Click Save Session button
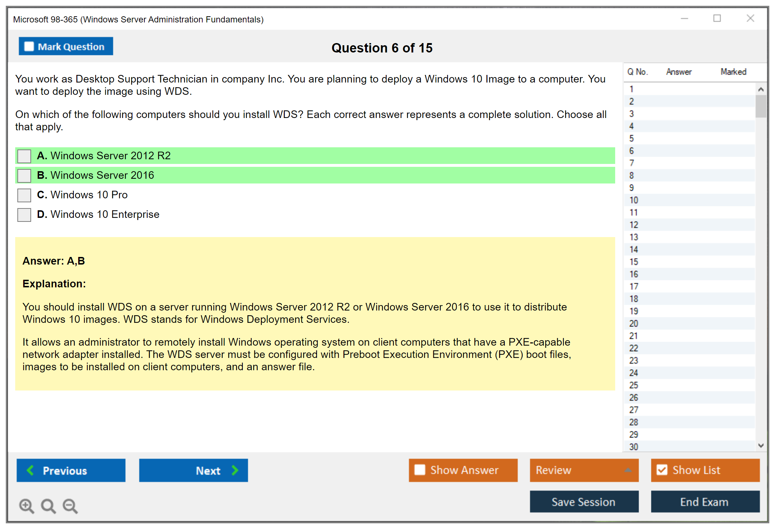The height and width of the screenshot is (532, 778). click(x=584, y=502)
